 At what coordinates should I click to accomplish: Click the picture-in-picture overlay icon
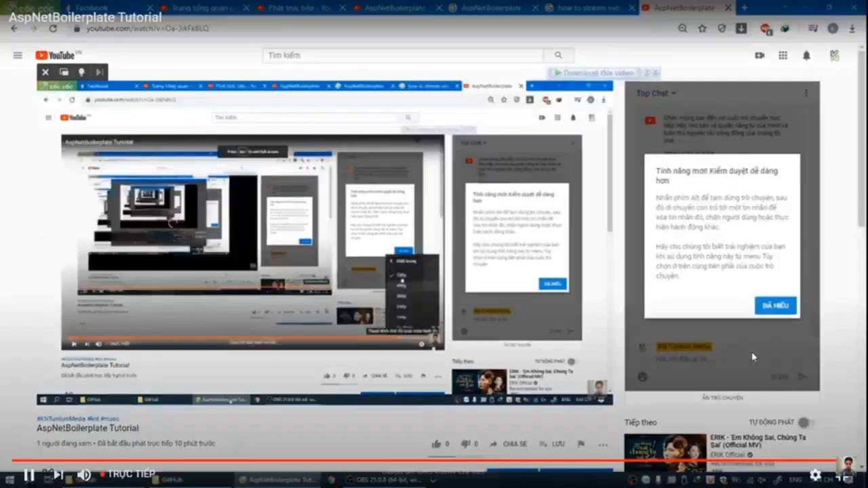tap(64, 72)
